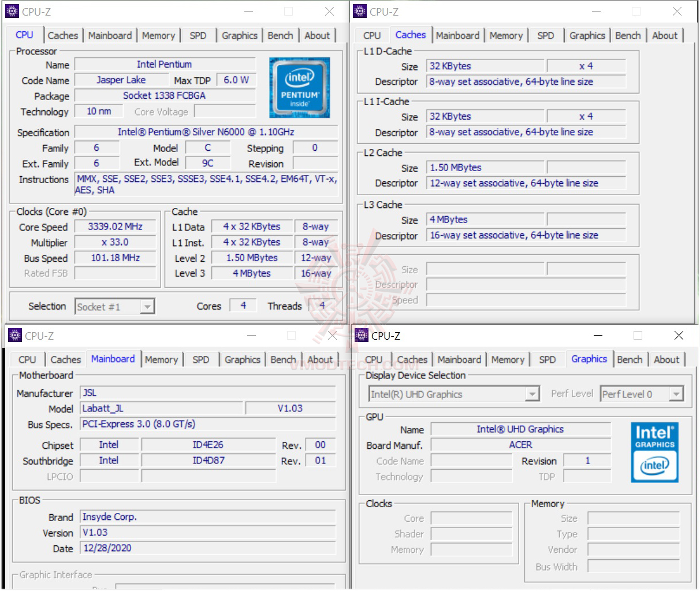Switch to CPU tab in the Graphics window
Screen dimensions: 700x591
pyautogui.click(x=374, y=359)
